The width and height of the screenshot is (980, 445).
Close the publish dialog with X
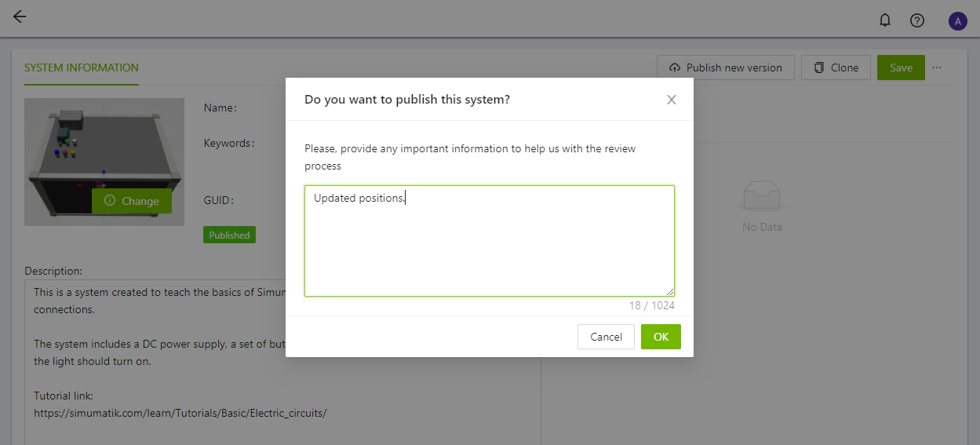pos(671,100)
